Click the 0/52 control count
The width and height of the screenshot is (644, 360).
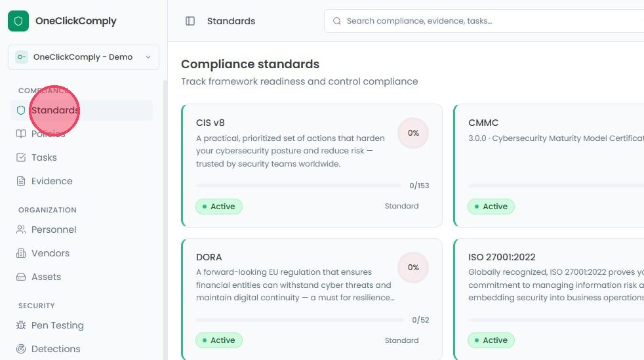coord(420,320)
